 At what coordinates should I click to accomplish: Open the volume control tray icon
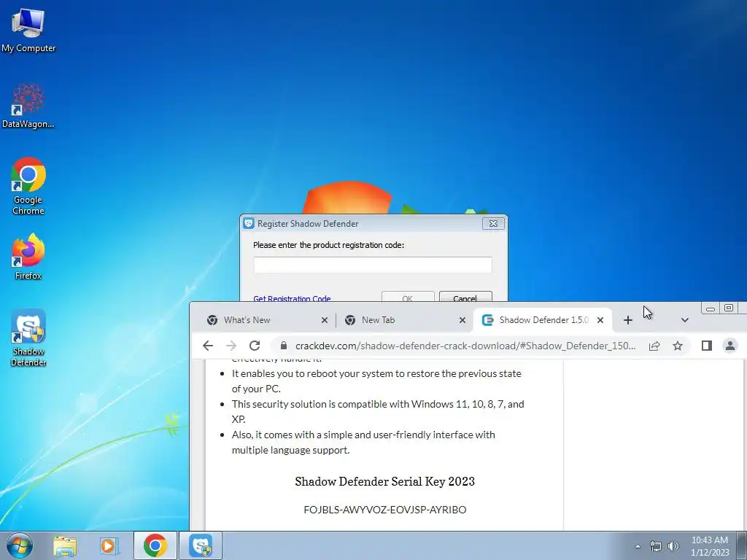coord(673,546)
